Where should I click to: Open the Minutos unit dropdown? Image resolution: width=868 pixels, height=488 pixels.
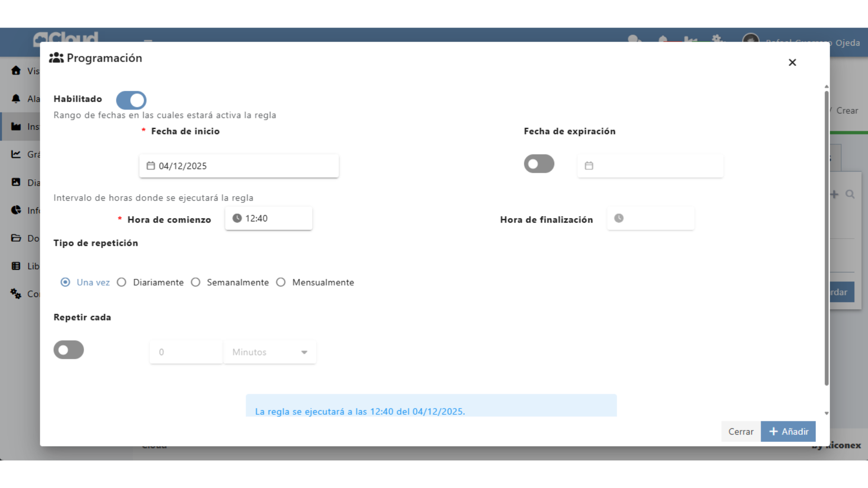click(x=270, y=352)
